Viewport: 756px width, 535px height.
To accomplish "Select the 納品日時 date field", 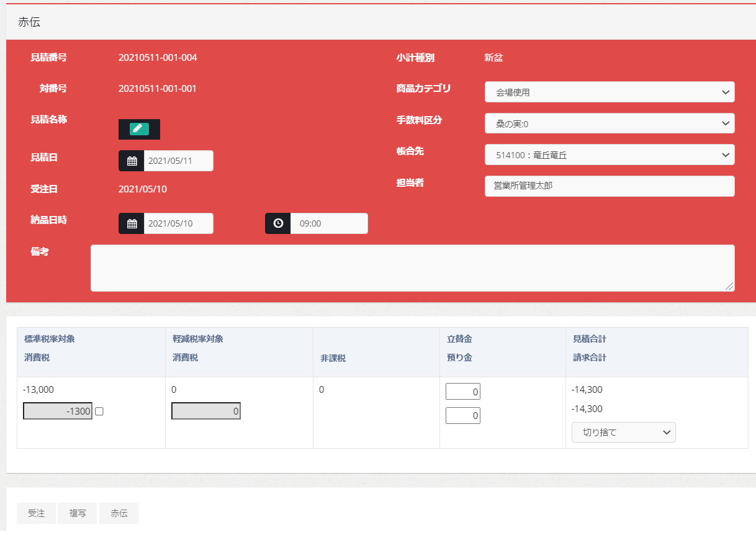I will click(178, 223).
